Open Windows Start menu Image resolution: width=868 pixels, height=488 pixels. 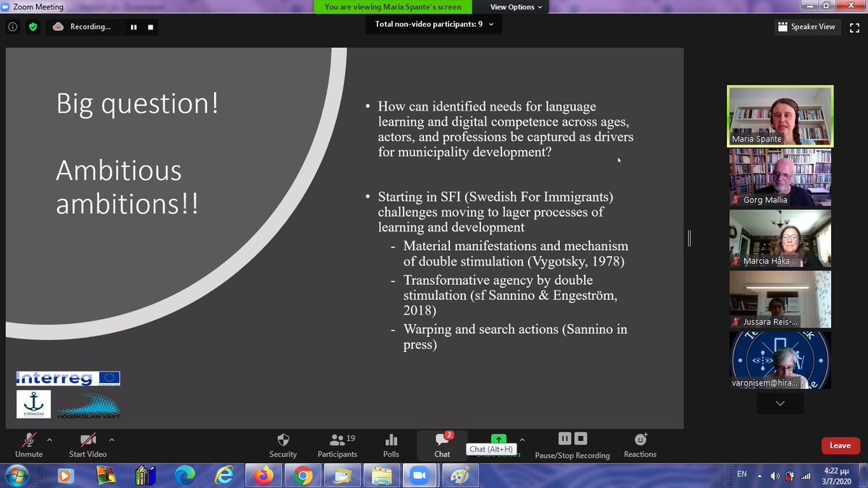[16, 476]
